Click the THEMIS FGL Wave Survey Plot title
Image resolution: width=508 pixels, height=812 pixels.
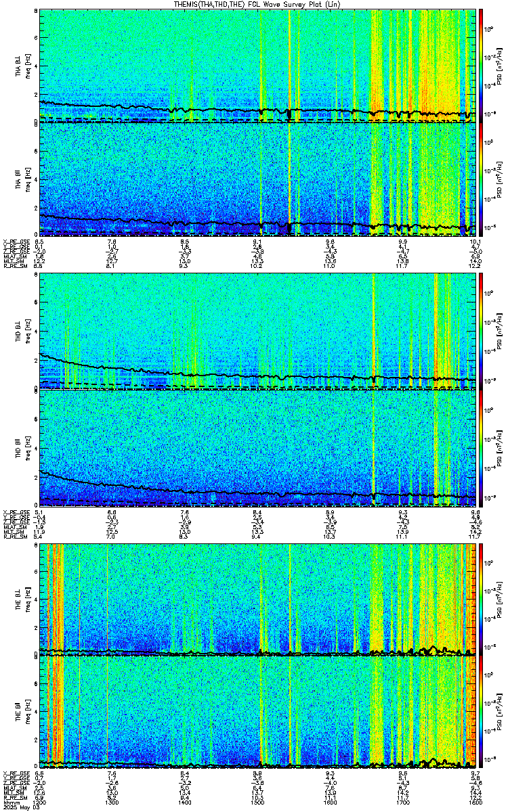pos(258,4)
